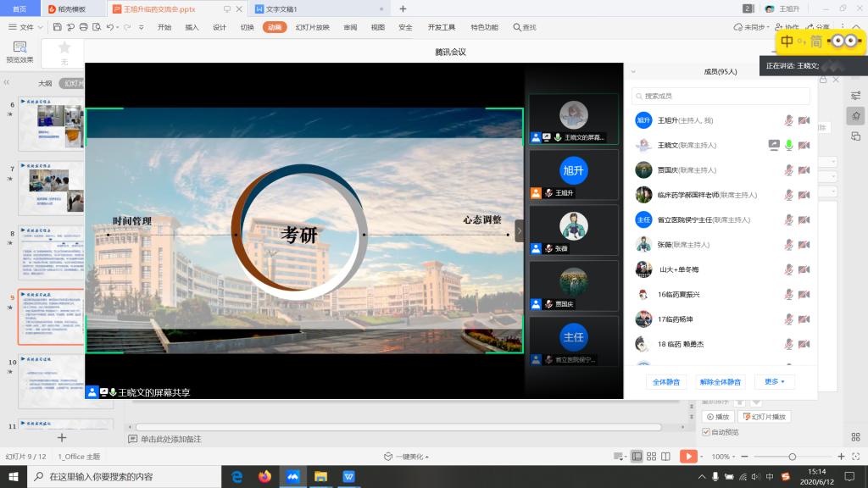
Task: Toggle the 自动预览 checkbox
Action: click(705, 432)
